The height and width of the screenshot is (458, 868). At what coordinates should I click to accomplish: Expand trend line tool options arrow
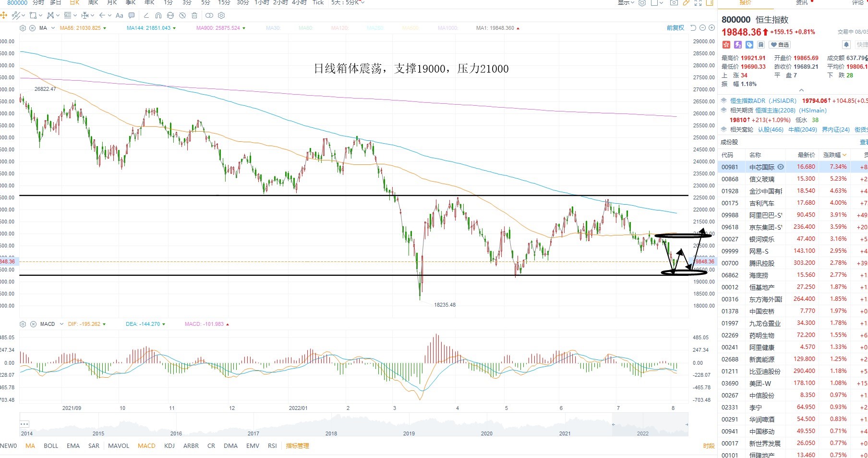[23, 15]
